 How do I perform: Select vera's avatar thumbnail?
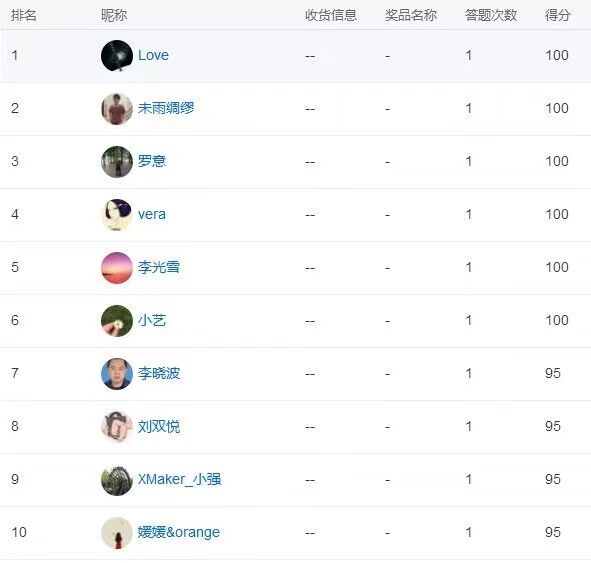pyautogui.click(x=117, y=214)
